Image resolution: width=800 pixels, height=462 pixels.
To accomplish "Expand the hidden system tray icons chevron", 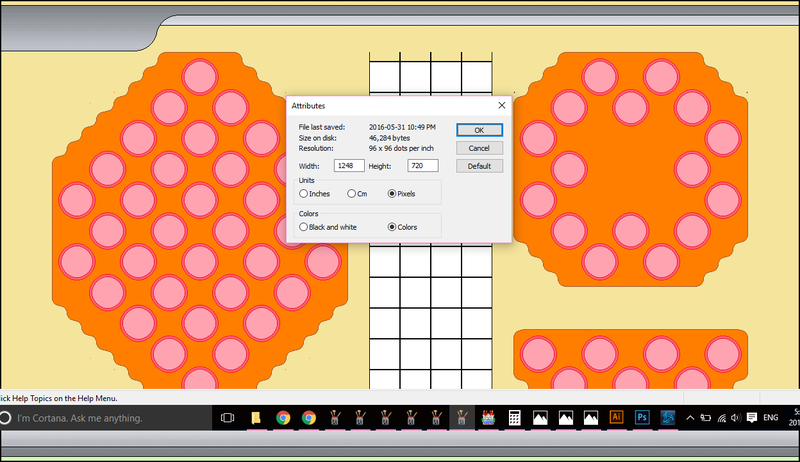I will pyautogui.click(x=690, y=417).
